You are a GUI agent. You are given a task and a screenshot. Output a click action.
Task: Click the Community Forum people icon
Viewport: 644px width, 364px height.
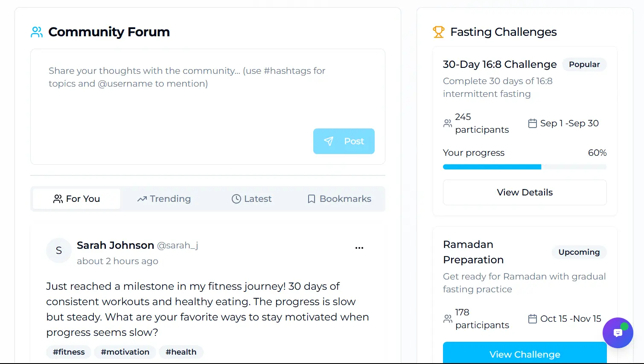click(x=37, y=32)
